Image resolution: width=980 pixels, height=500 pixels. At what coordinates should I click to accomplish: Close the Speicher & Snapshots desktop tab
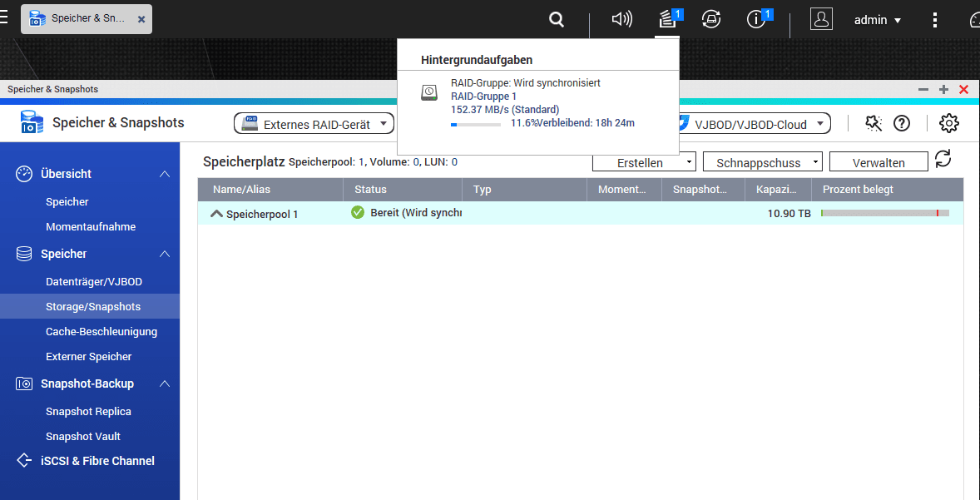coord(141,19)
